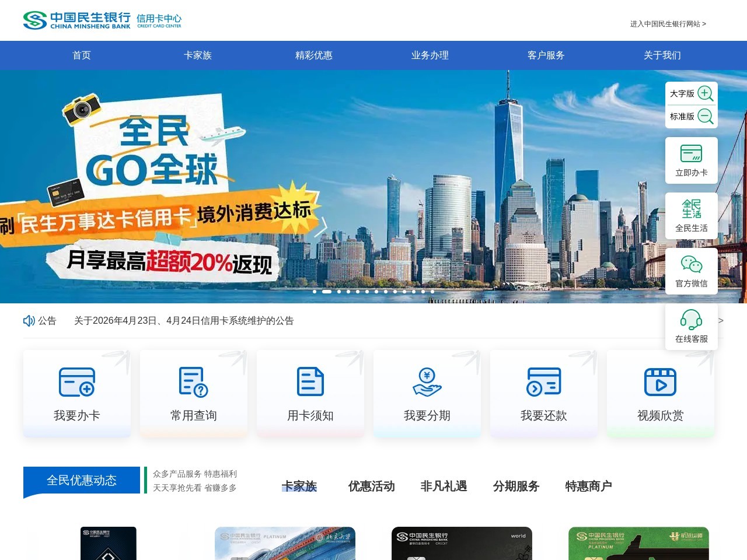Open the green airline platinum card thumbnail
Screen dimensions: 747x560
coord(638,543)
